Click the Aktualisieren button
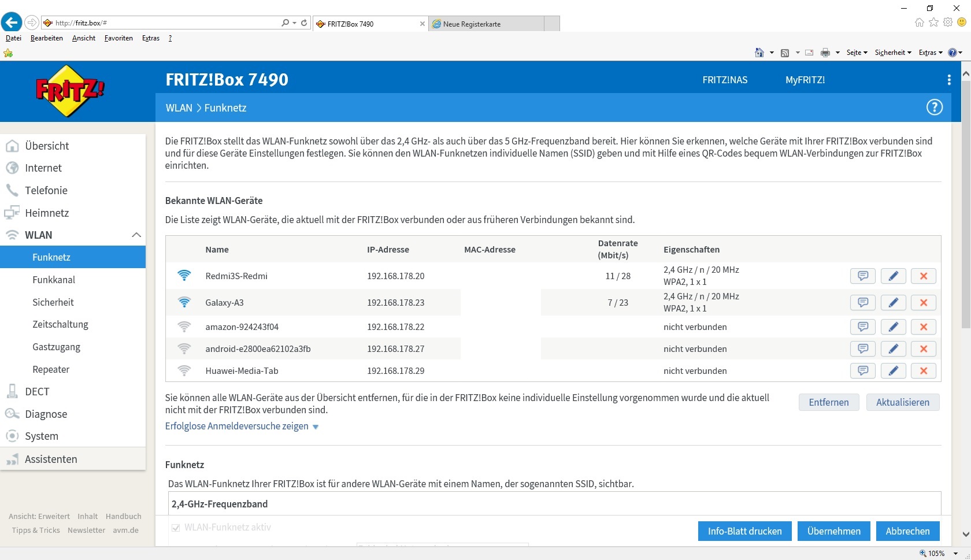 tap(903, 402)
